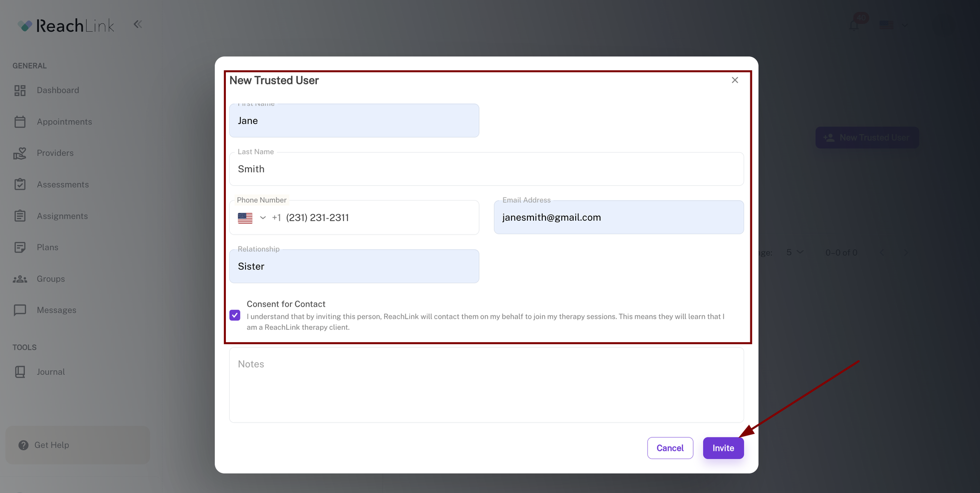This screenshot has width=980, height=493.
Task: Go to Messages in sidebar
Action: [x=56, y=310]
